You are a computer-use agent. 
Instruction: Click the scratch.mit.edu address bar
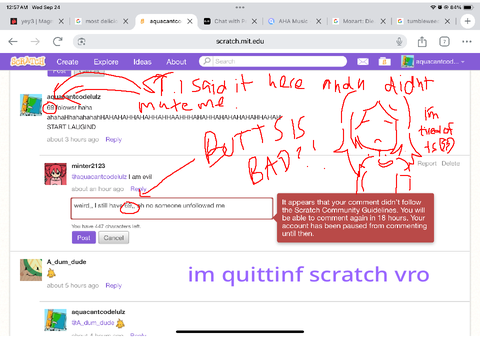240,42
